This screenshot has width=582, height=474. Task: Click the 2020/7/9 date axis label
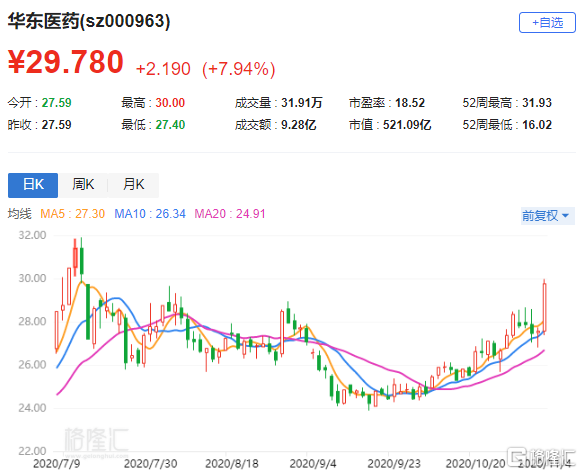point(56,464)
